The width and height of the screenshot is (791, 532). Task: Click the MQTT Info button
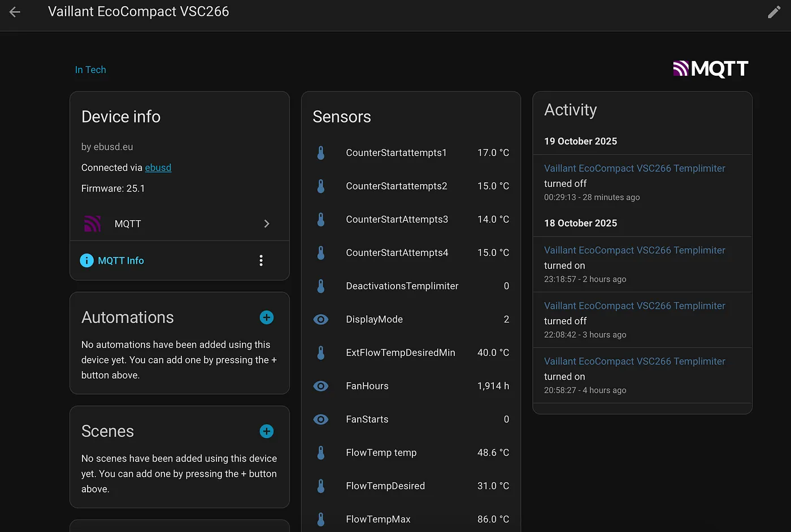121,260
